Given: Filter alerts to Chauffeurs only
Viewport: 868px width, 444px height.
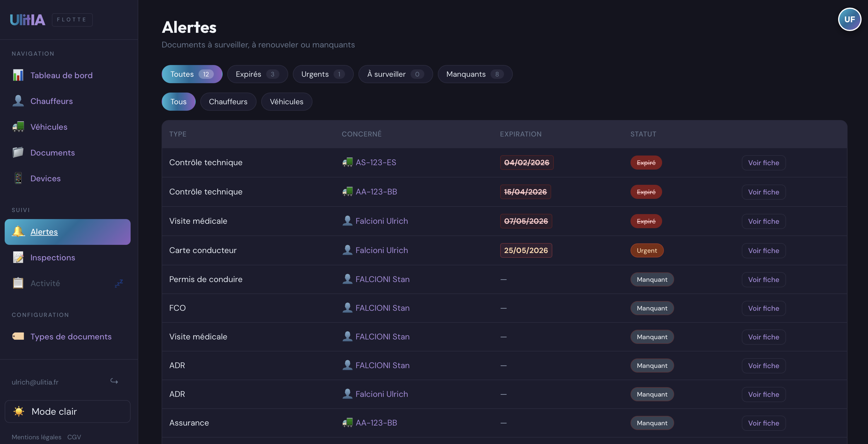Looking at the screenshot, I should click(228, 102).
